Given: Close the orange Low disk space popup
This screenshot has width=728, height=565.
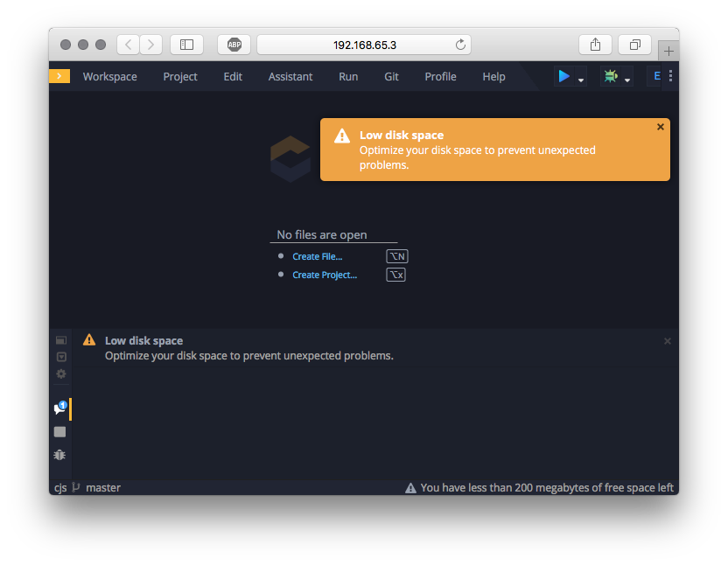Looking at the screenshot, I should click(661, 127).
